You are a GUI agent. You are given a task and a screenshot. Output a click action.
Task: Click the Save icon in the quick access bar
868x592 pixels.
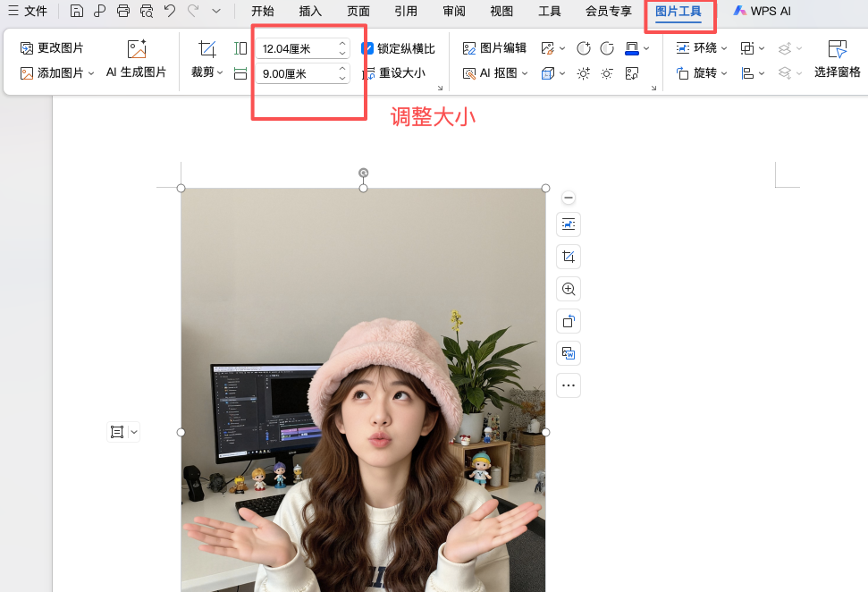[x=77, y=11]
